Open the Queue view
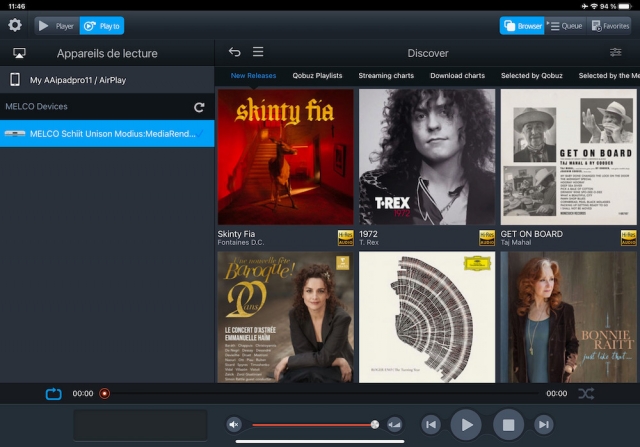640x447 pixels. pyautogui.click(x=565, y=26)
